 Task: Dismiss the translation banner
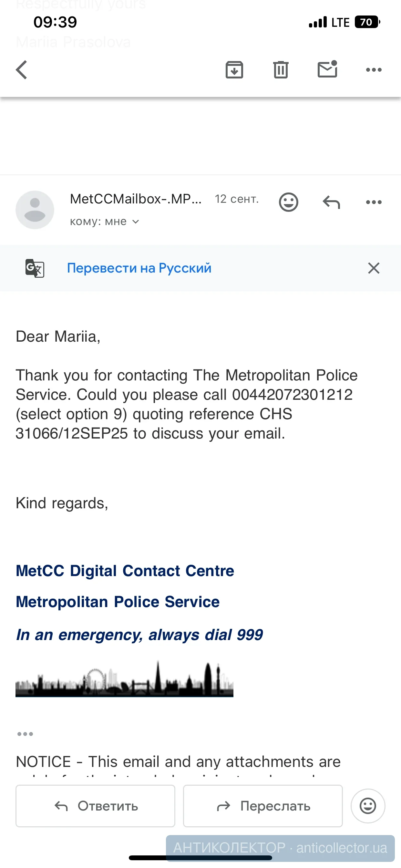coord(374,268)
